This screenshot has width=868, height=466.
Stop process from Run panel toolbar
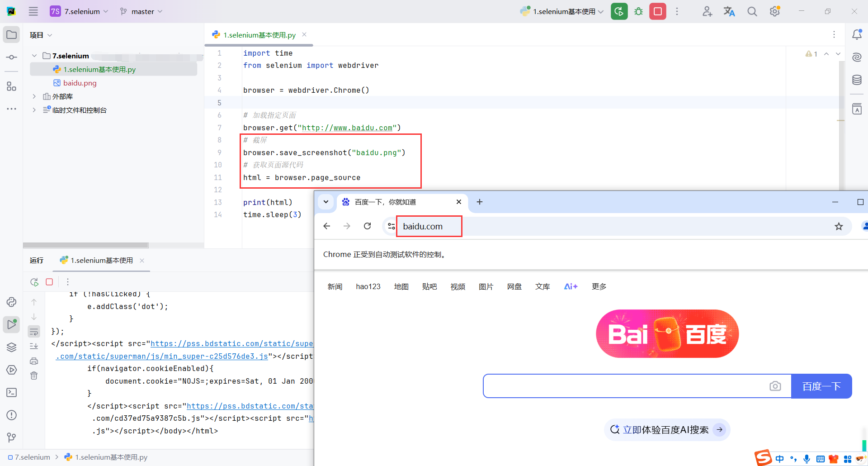coord(49,282)
